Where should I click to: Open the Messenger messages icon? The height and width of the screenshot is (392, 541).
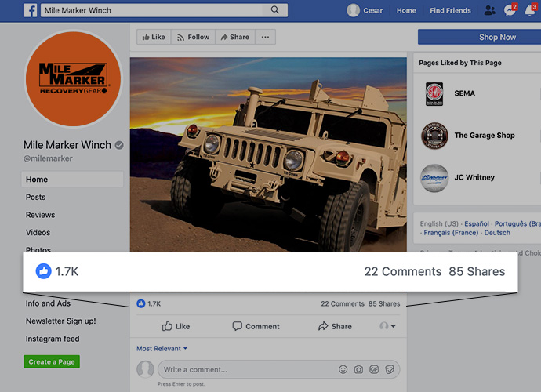[510, 10]
